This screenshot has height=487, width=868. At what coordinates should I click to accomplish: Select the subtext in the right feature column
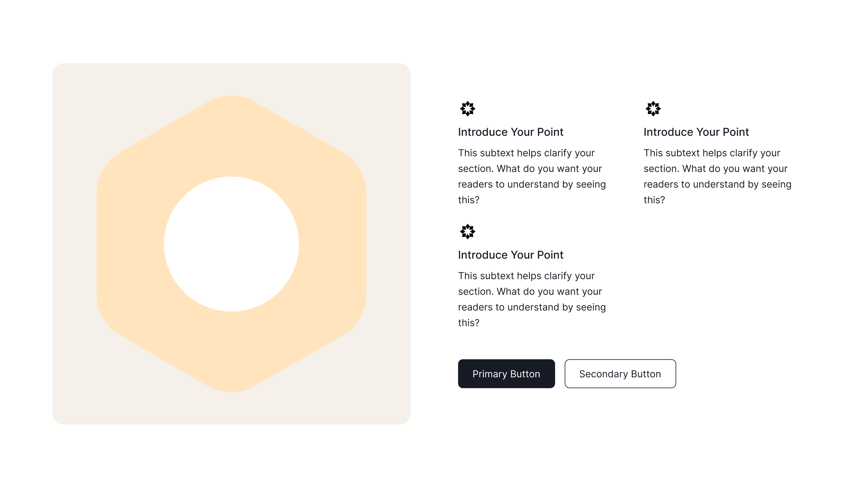pos(717,176)
